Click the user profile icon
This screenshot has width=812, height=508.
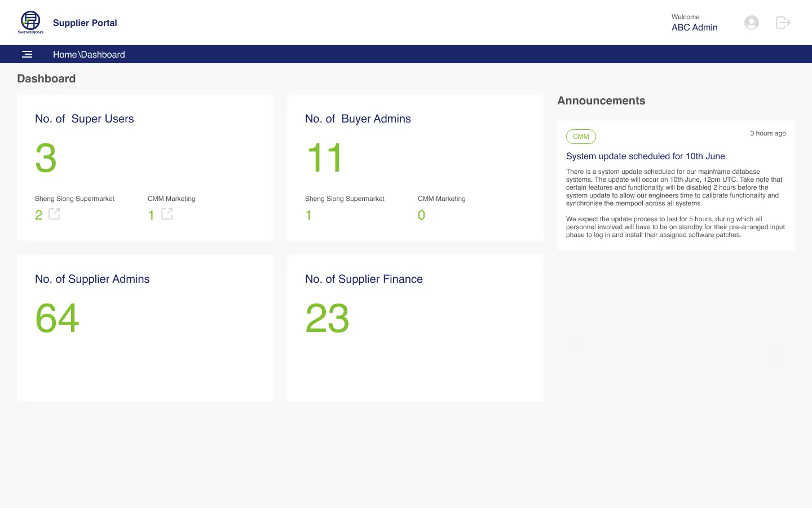point(751,23)
